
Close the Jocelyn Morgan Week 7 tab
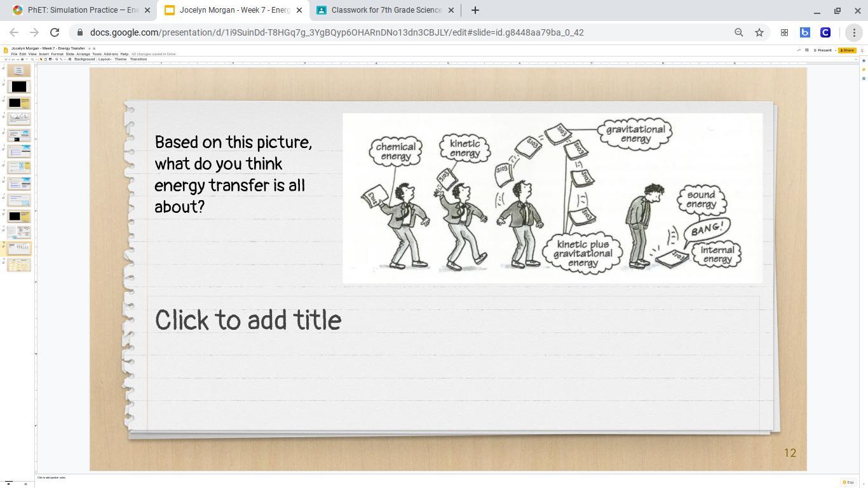(299, 10)
